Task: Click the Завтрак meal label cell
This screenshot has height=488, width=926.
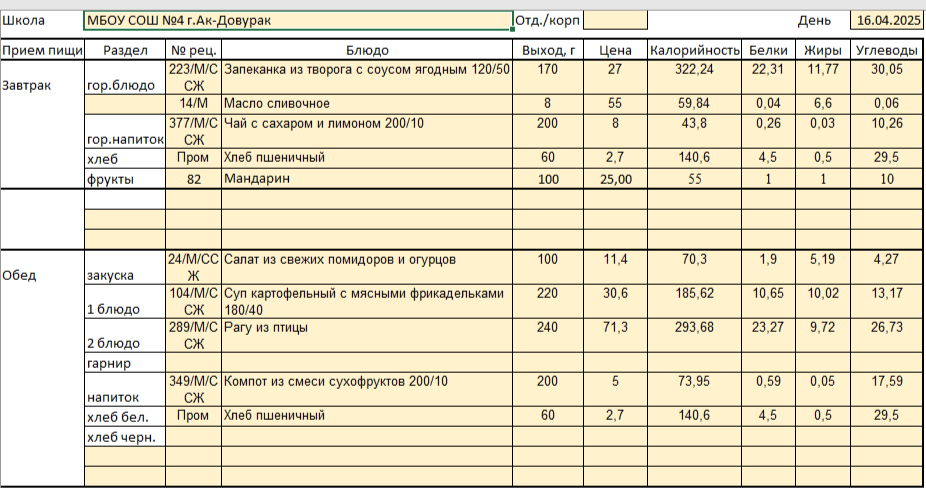Action: click(42, 85)
